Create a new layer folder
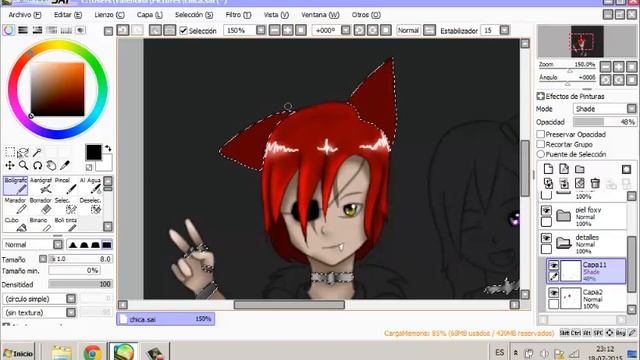The image size is (640, 360). tap(580, 169)
